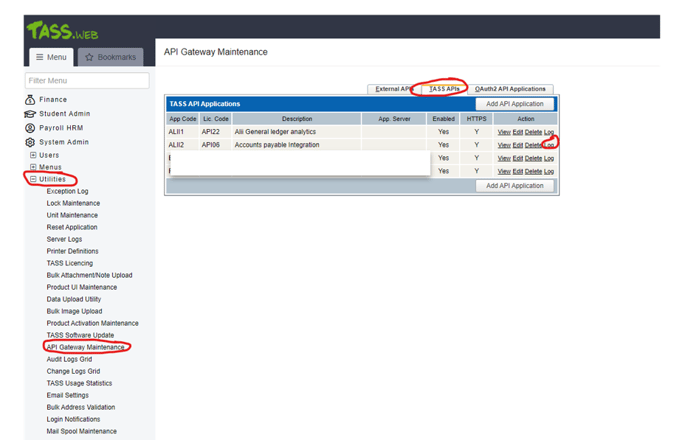Open Printer Definitions menu item

pyautogui.click(x=72, y=251)
